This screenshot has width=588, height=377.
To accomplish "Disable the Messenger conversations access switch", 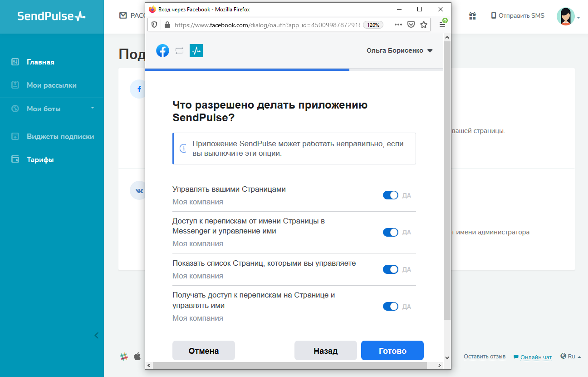I will [x=391, y=233].
